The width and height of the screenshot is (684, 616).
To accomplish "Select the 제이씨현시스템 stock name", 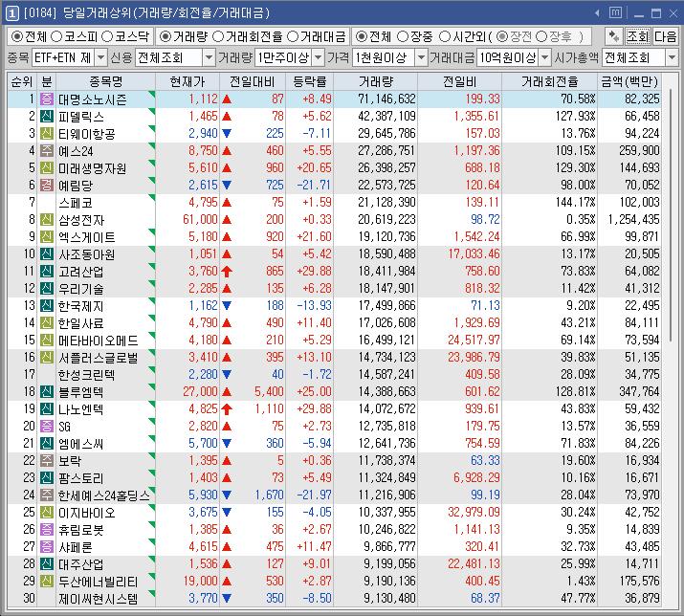I will [x=98, y=599].
